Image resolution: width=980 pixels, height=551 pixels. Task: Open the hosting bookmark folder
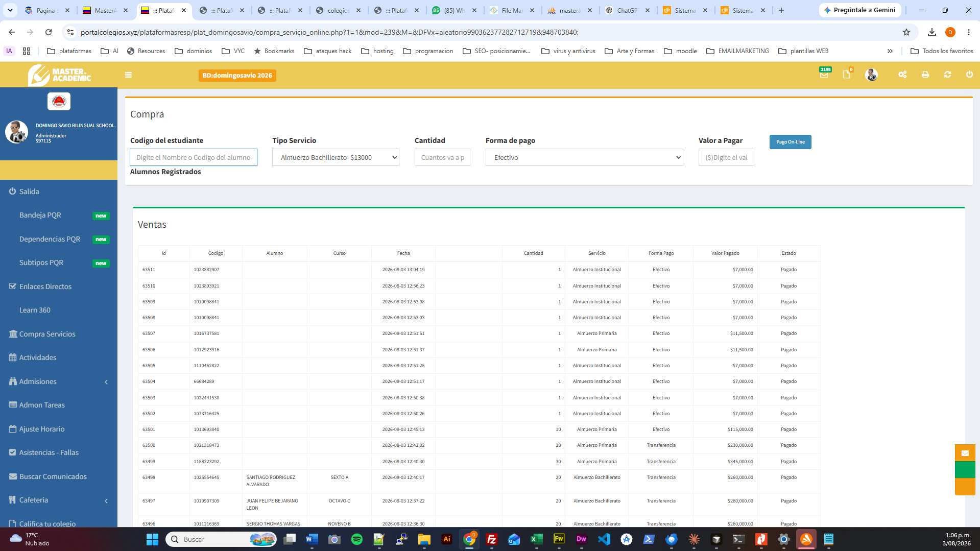[x=377, y=51]
